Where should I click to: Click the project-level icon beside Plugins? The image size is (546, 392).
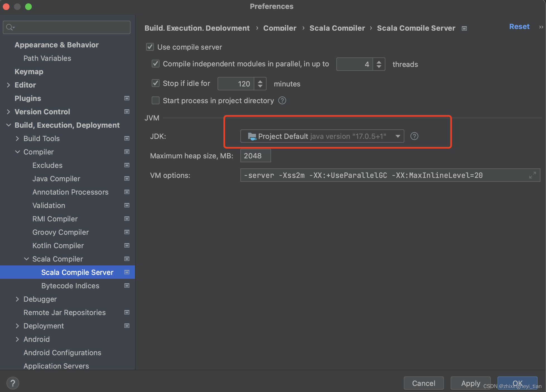pos(127,98)
